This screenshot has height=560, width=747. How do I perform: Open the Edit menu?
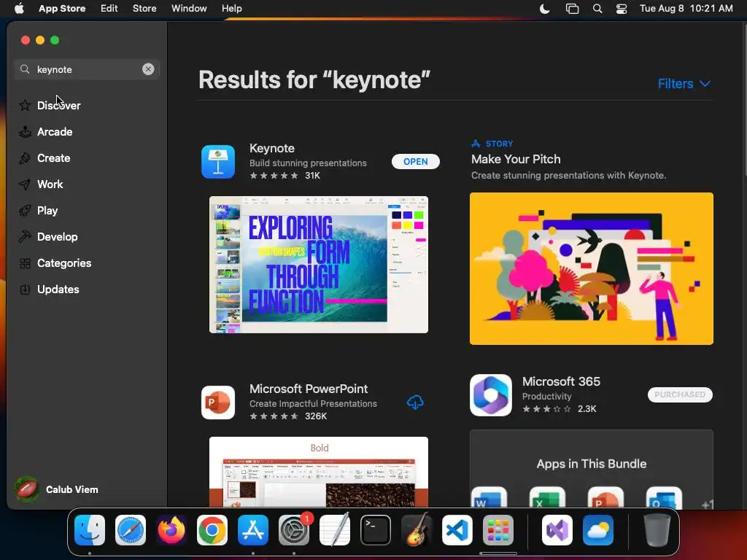coord(109,9)
